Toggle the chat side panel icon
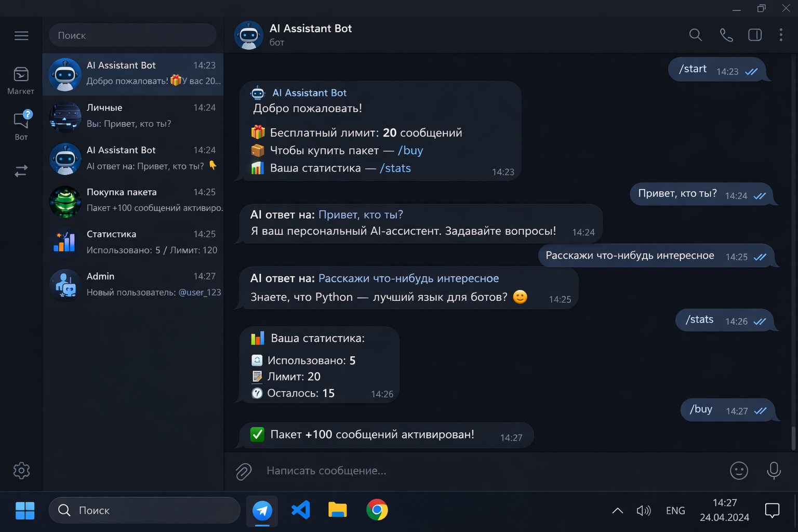The image size is (798, 532). 755,35
